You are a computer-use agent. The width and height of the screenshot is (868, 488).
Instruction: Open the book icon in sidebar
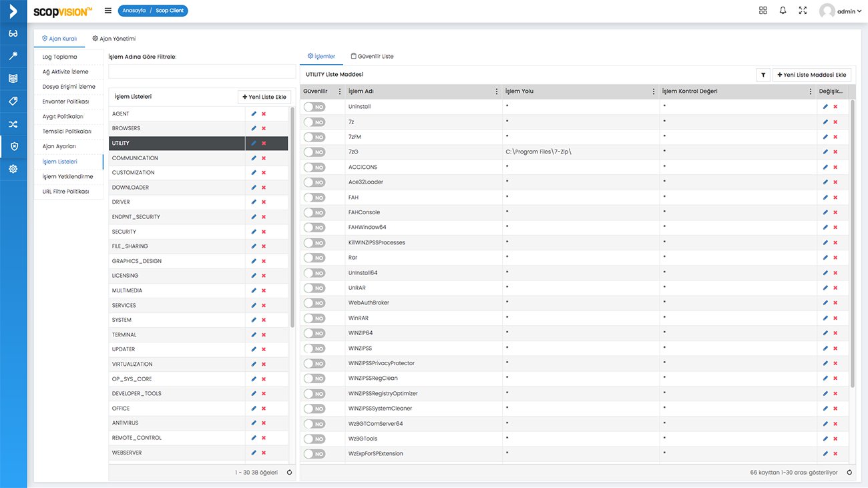pyautogui.click(x=13, y=79)
